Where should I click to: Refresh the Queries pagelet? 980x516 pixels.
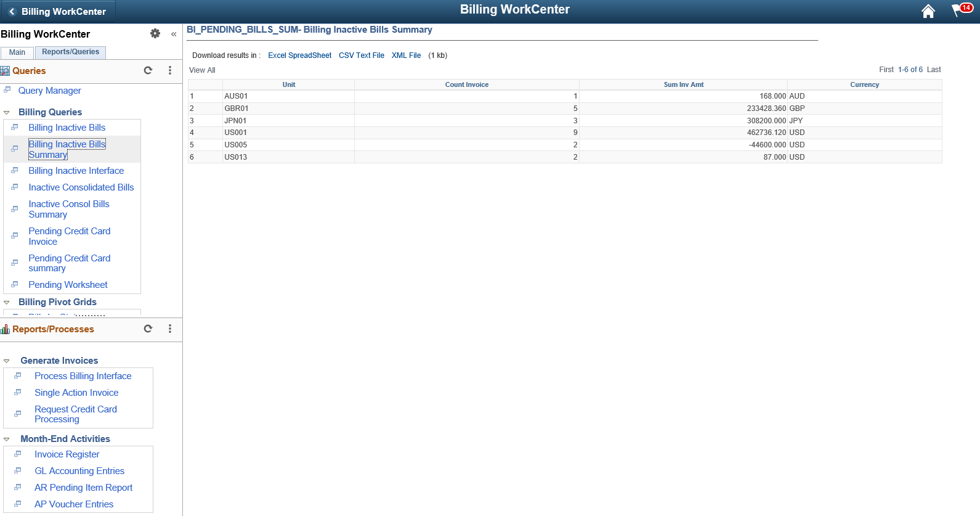point(148,70)
